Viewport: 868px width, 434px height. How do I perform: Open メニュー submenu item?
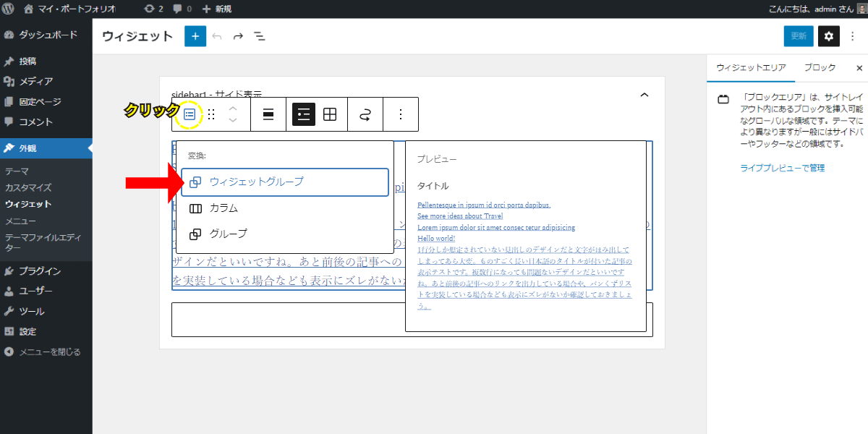click(20, 221)
